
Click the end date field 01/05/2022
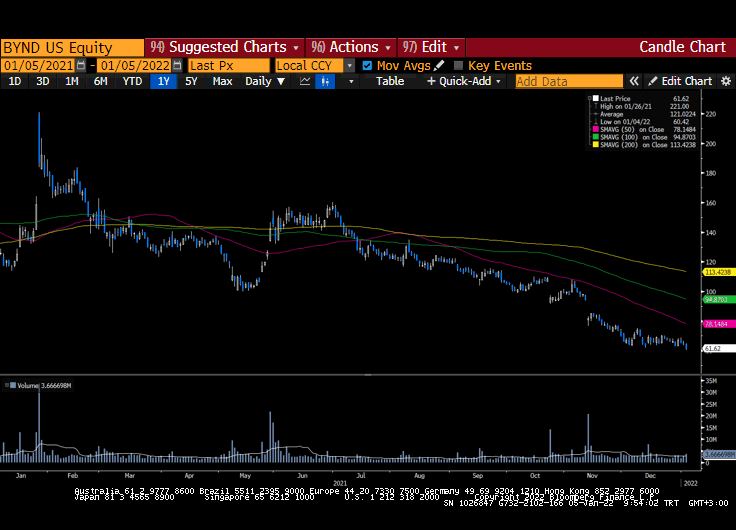(x=135, y=65)
